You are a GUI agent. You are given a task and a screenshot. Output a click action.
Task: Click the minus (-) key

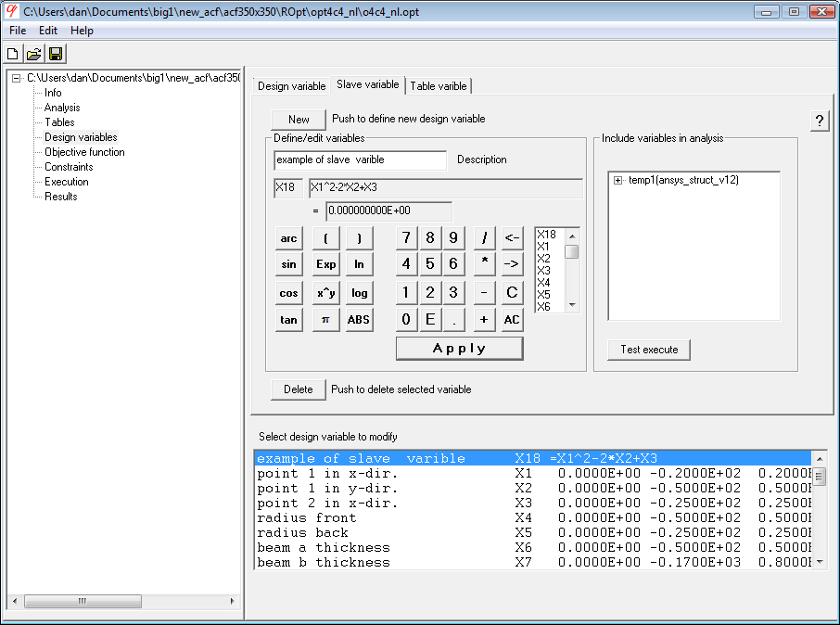(x=484, y=293)
